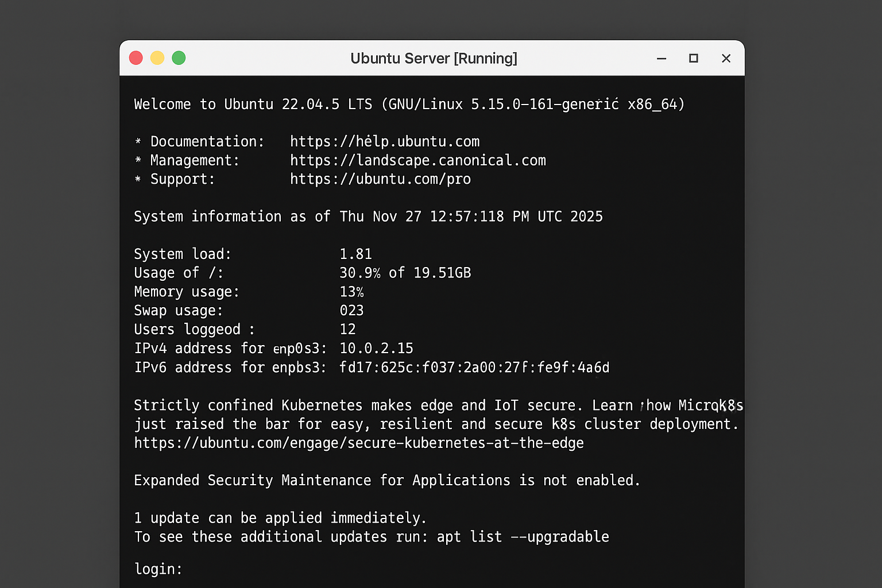Click the 'IPv4 address for enp0s3:' label
This screenshot has width=882, height=588.
230,349
